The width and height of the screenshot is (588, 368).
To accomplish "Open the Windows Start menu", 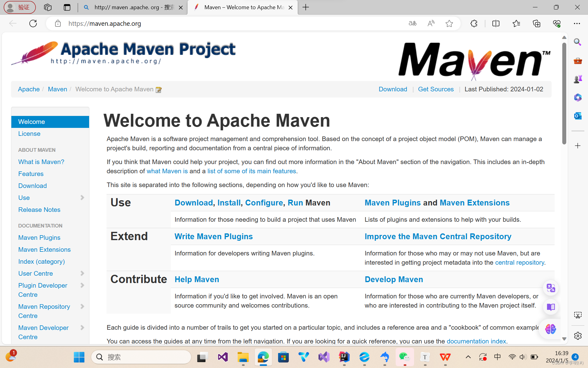I will 79,357.
